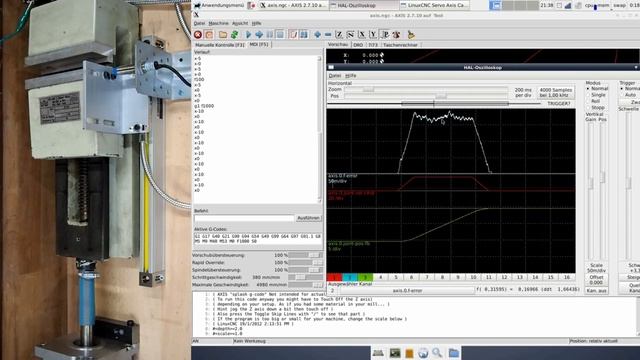Switch to MDI [F5] tab

(x=259, y=44)
